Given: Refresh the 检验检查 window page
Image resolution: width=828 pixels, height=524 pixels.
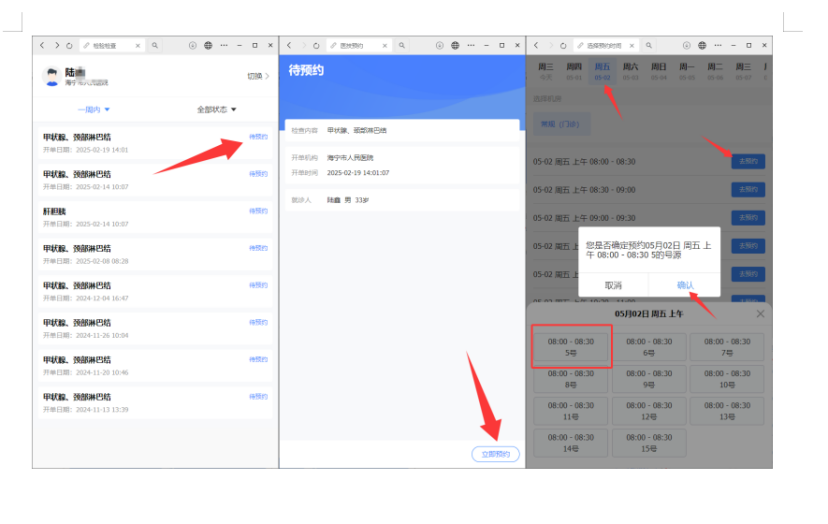Looking at the screenshot, I should (x=69, y=46).
